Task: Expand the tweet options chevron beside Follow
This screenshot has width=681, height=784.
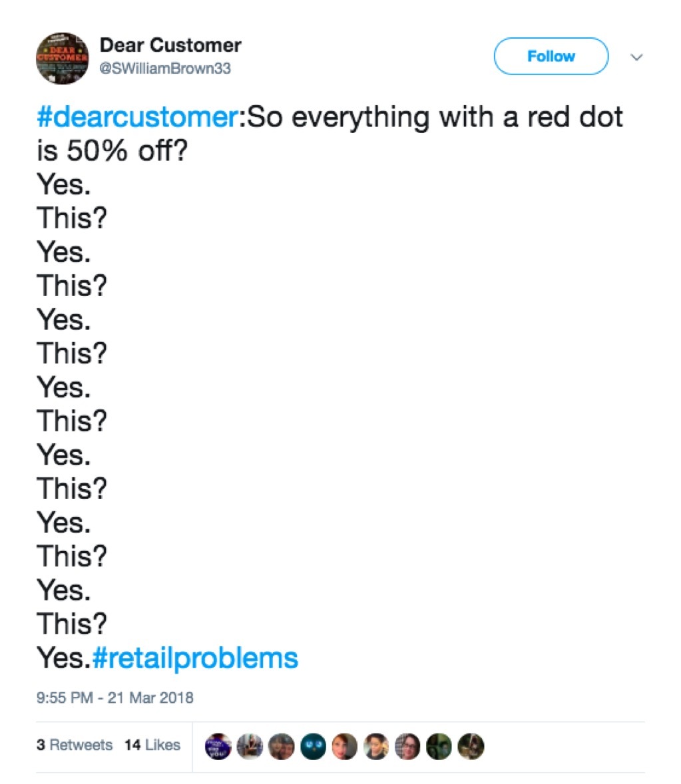Action: (636, 57)
